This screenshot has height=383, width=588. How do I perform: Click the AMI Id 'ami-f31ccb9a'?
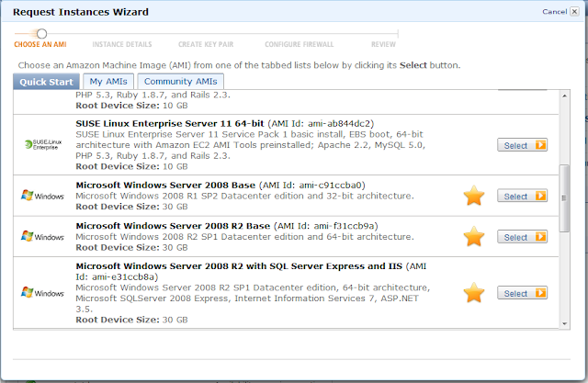click(344, 226)
